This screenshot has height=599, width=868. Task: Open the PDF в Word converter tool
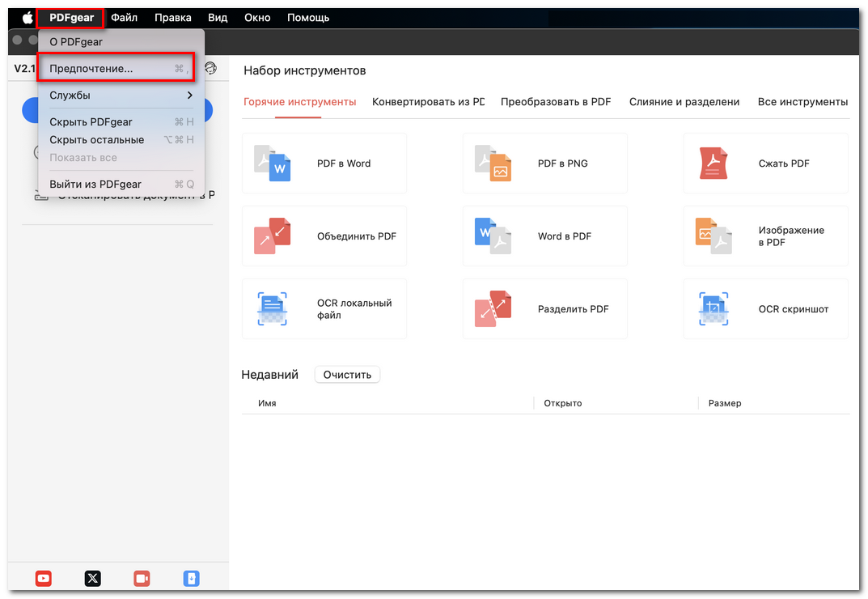click(324, 164)
